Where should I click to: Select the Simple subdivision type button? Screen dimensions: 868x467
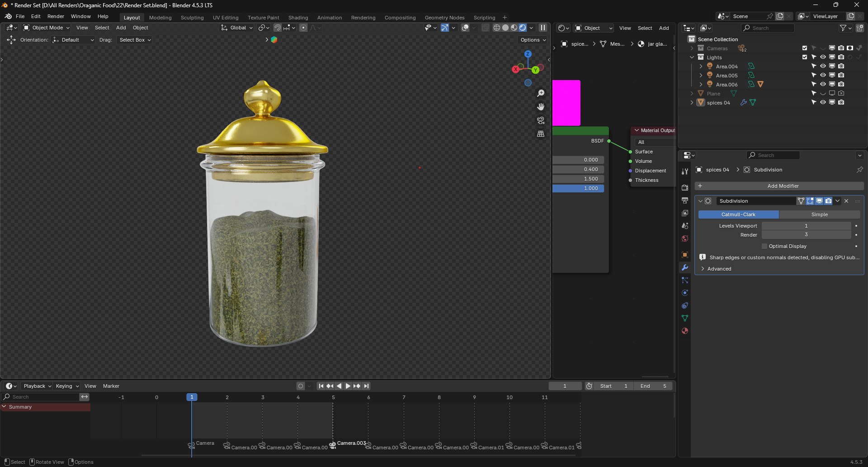coord(819,214)
